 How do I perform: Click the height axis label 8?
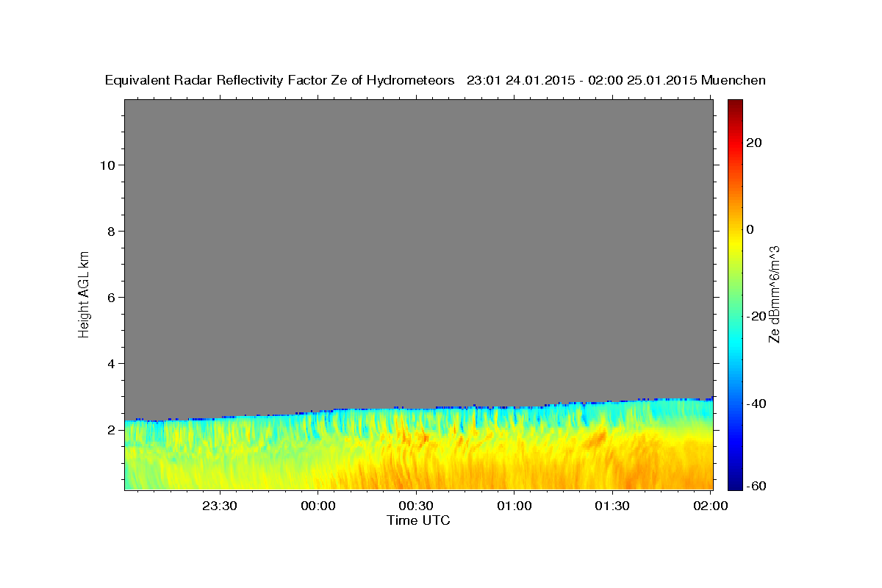click(x=110, y=231)
